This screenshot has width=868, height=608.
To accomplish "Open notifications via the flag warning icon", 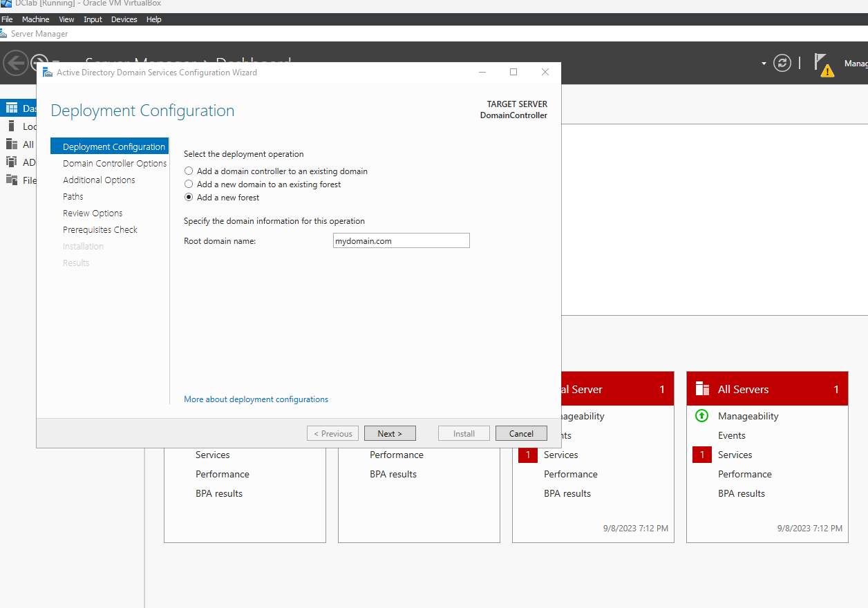I will pyautogui.click(x=824, y=63).
